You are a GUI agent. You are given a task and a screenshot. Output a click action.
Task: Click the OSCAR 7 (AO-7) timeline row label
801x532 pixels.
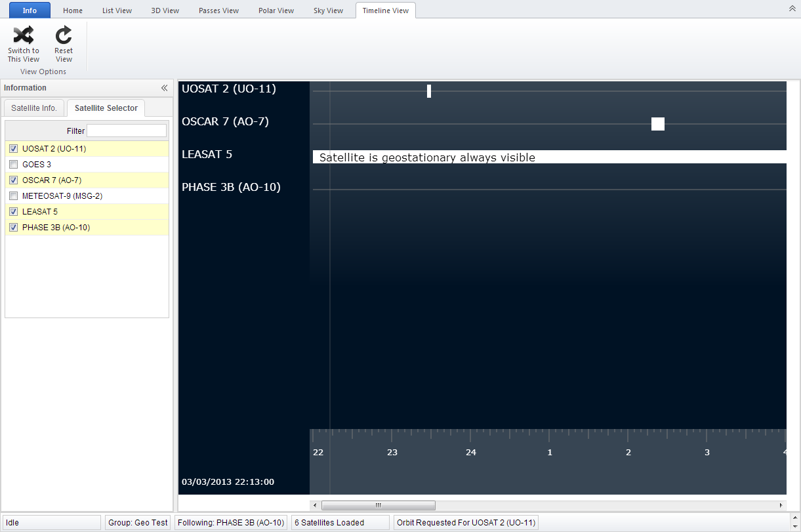[225, 121]
